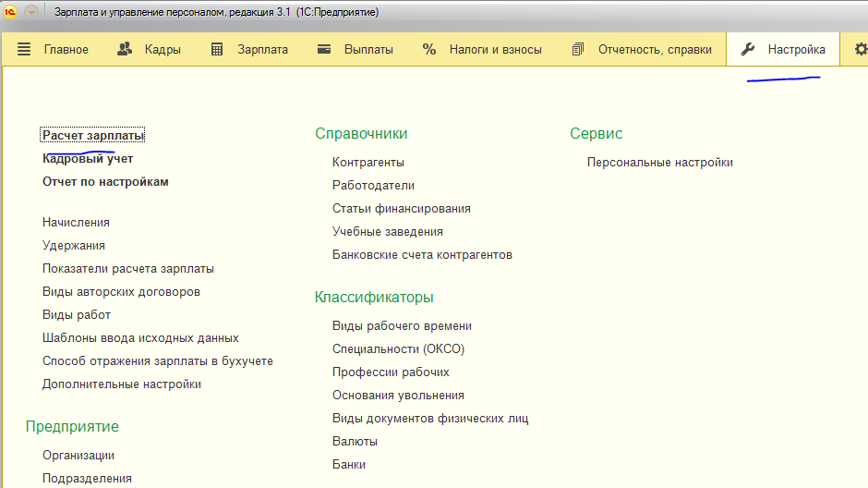Click the documents icon beside Отчетность, справки
The width and height of the screenshot is (868, 488).
[x=577, y=49]
